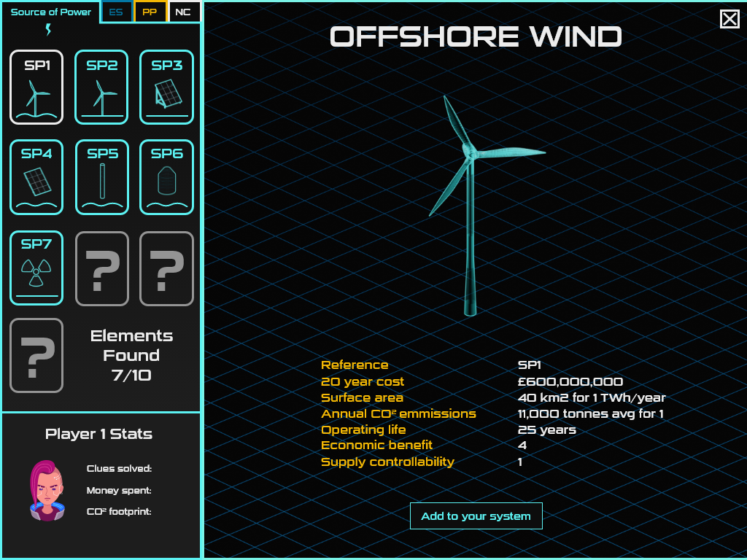Close the Offshore Wind info panel
This screenshot has width=747, height=560.
(729, 19)
